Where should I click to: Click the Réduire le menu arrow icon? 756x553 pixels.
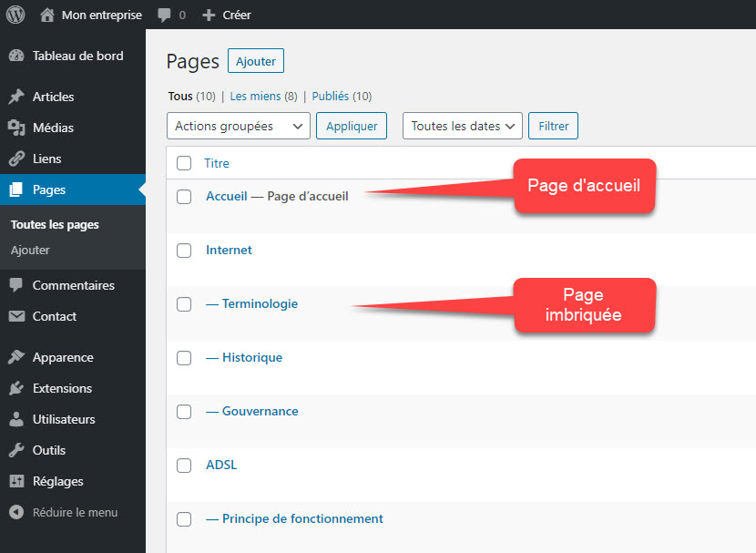pos(16,512)
